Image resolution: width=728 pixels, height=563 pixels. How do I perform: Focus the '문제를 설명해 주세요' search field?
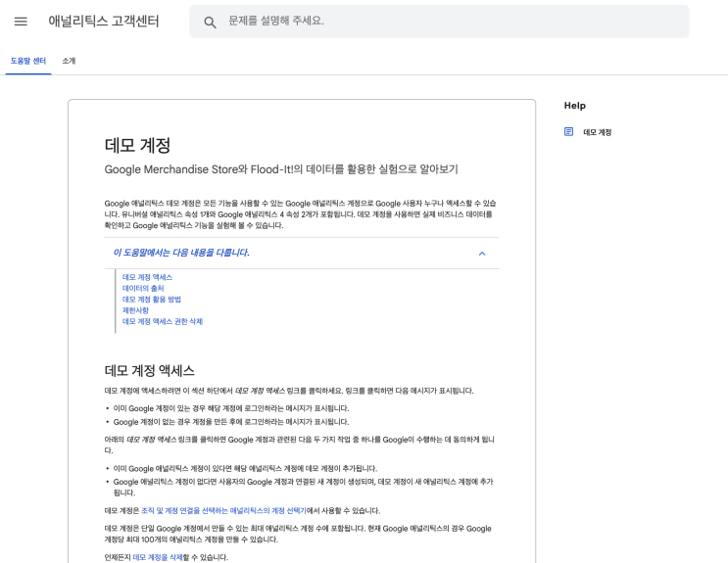[439, 22]
